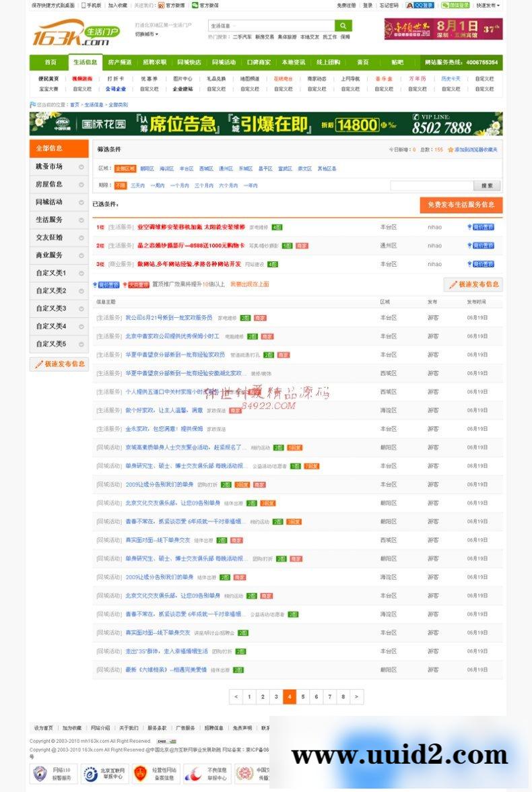
Task: Open the 官方微信 WeChat icon link
Action: (205, 5)
